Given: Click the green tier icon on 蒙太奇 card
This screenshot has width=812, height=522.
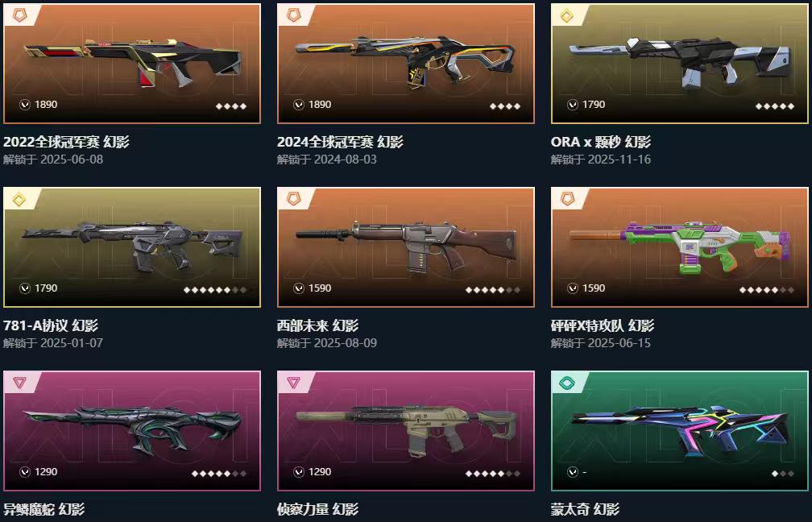Looking at the screenshot, I should point(568,383).
